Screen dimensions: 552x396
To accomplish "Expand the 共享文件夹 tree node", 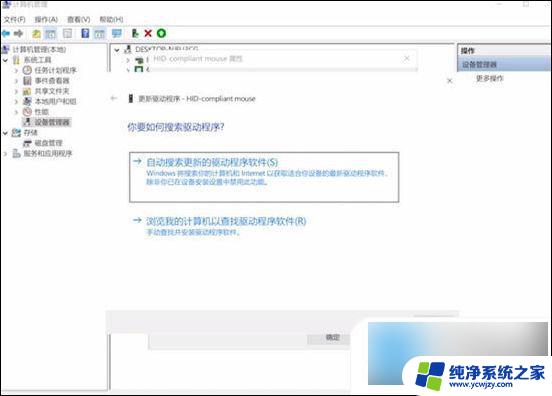I will pyautogui.click(x=16, y=92).
